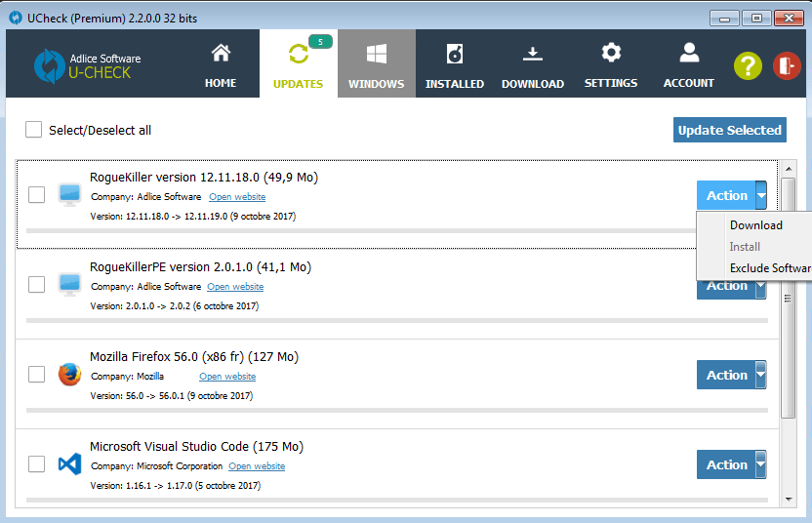This screenshot has width=812, height=523.
Task: Tick the Mozilla Firefox update checkbox
Action: 36,375
